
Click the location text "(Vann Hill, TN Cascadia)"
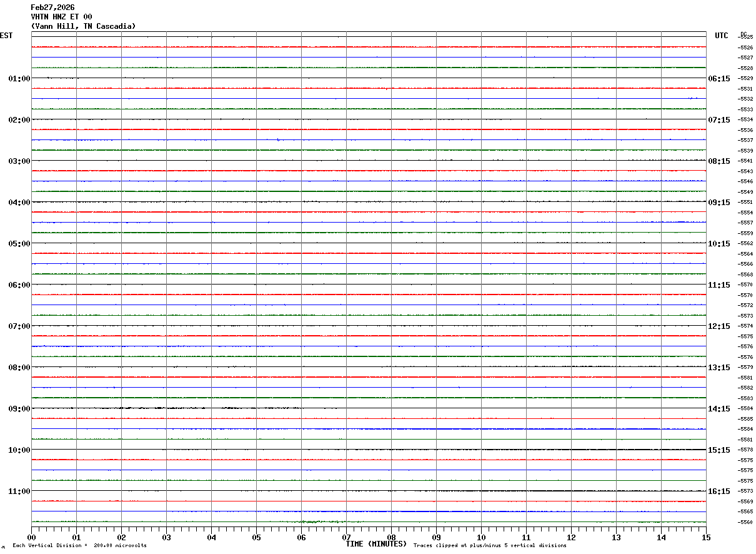[83, 26]
